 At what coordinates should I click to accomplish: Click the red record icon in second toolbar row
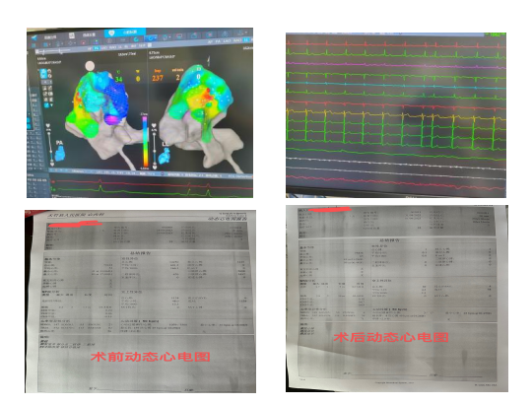[83, 42]
